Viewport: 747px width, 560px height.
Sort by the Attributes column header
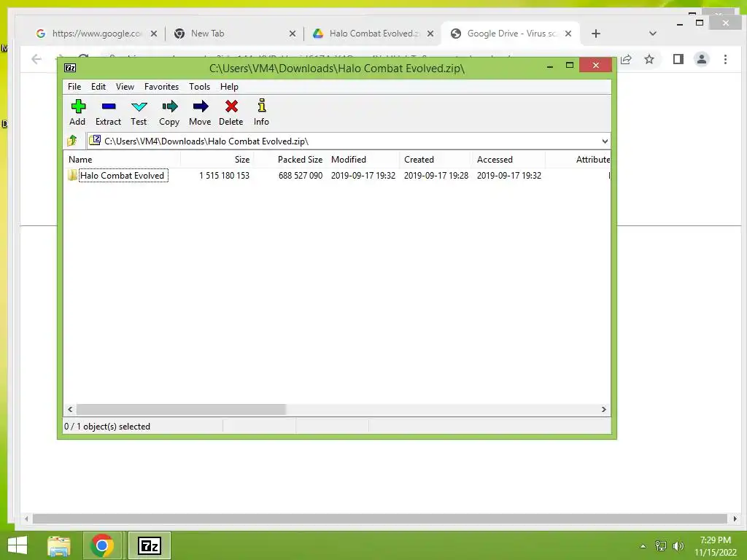pos(578,160)
